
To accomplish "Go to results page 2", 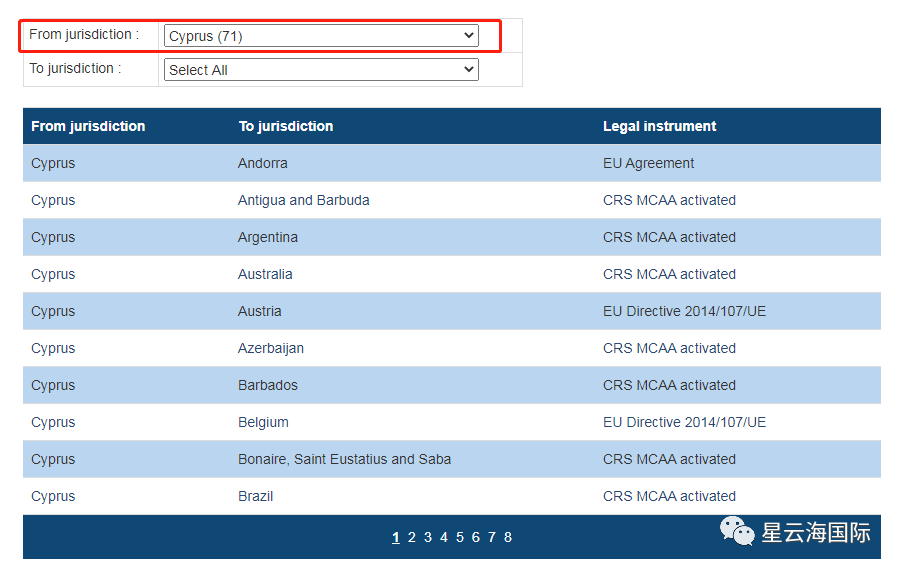I will click(x=411, y=537).
